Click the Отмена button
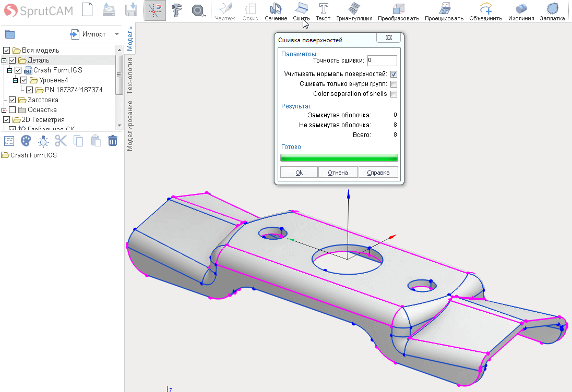The height and width of the screenshot is (392, 572). [x=338, y=173]
